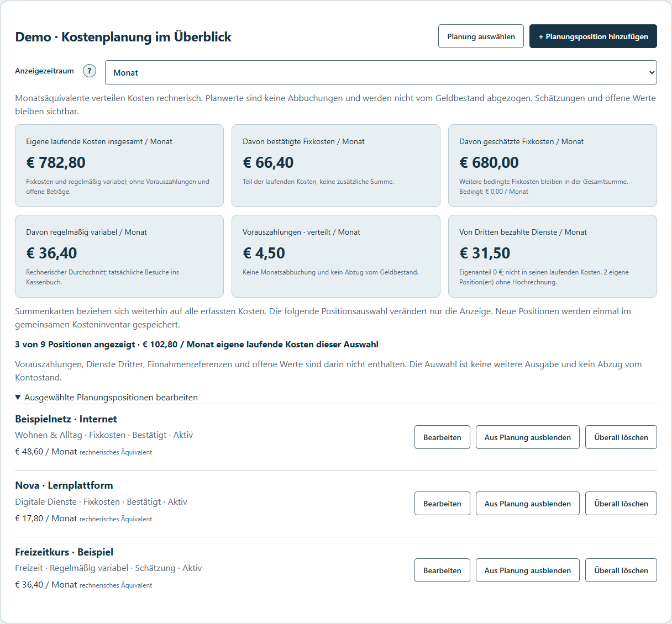672x624 pixels.
Task: Click the '€ 66,40' confirmed fixed costs value
Action: (268, 162)
